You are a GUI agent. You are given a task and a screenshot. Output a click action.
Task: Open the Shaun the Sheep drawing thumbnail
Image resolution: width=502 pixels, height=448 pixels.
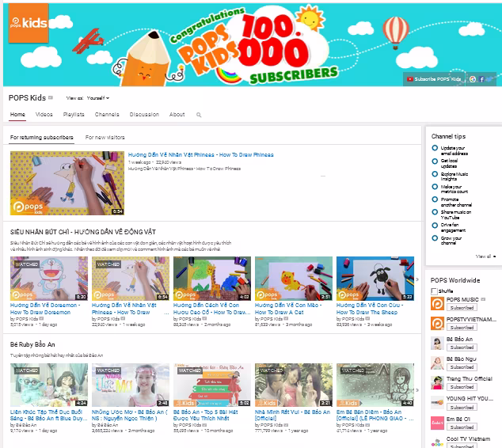pos(375,279)
